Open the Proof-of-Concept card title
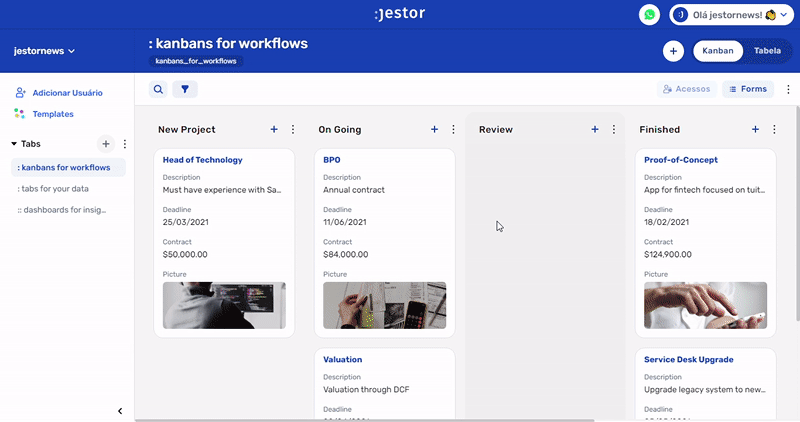This screenshot has height=422, width=800. point(681,160)
